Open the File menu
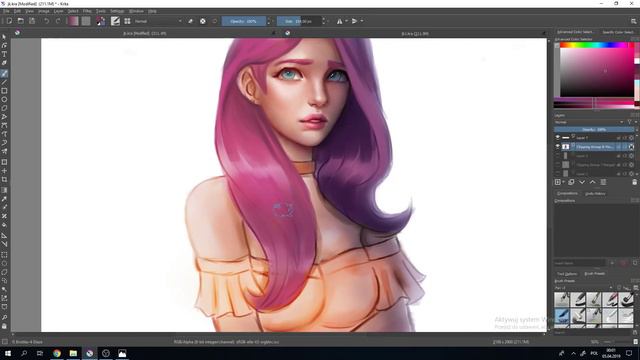640x360 pixels. pyautogui.click(x=6, y=11)
